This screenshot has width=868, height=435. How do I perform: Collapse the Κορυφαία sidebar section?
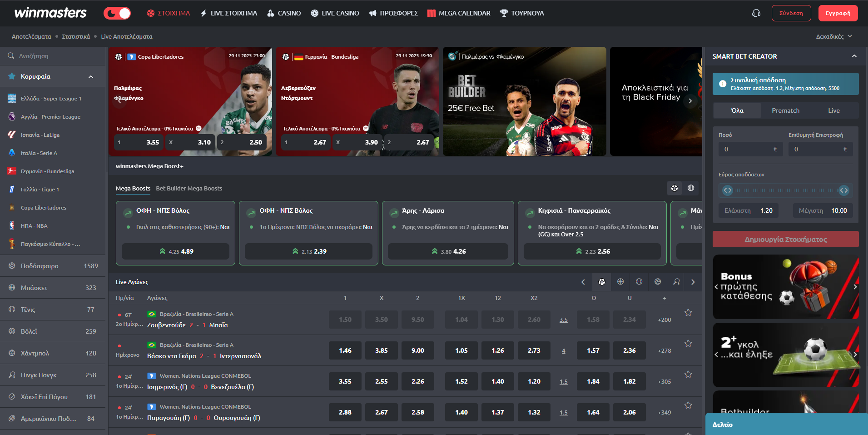pos(91,77)
